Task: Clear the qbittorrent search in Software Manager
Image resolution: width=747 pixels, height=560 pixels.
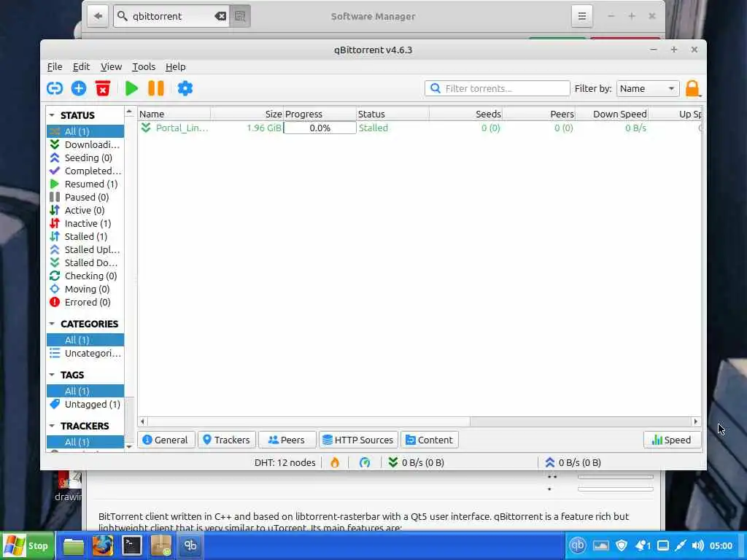Action: tap(220, 16)
